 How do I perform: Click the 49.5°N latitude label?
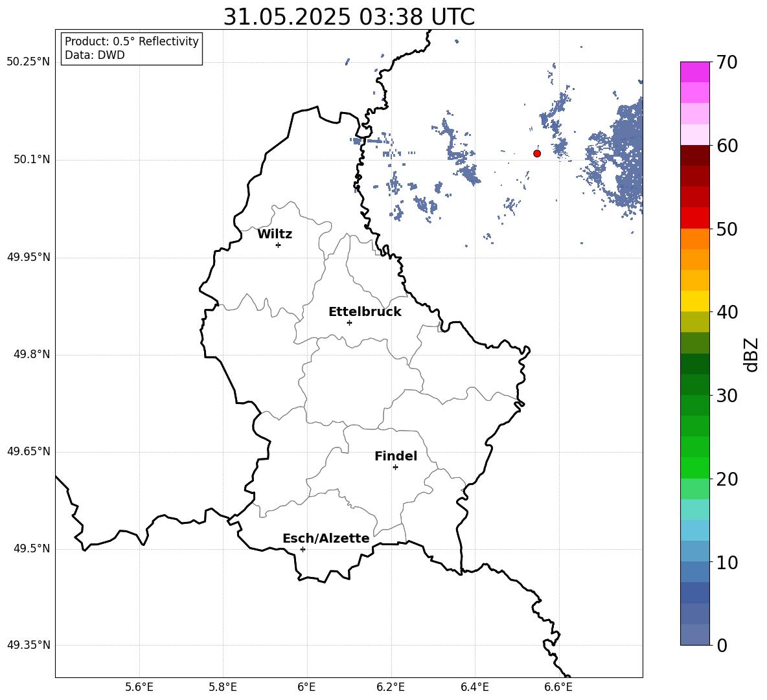[x=32, y=548]
